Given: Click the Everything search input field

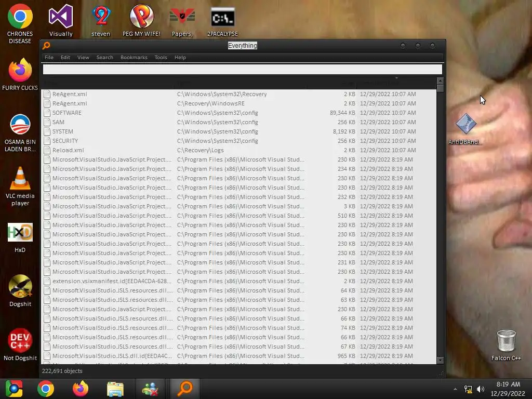Looking at the screenshot, I should tap(243, 69).
